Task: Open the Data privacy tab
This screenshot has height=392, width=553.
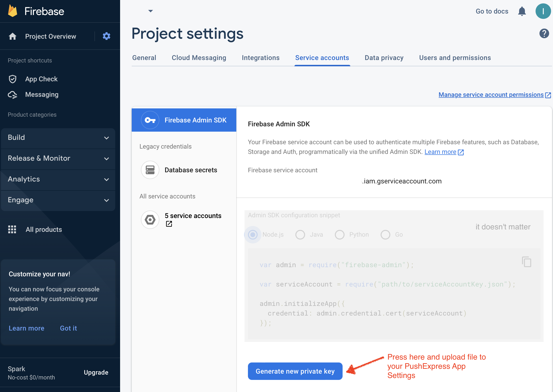Action: click(x=384, y=58)
